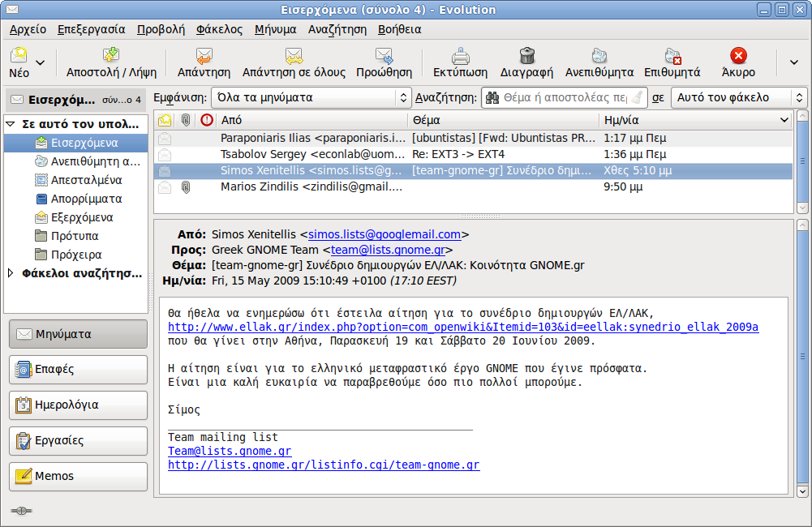Click the message list vertical scrollbar

[802, 161]
